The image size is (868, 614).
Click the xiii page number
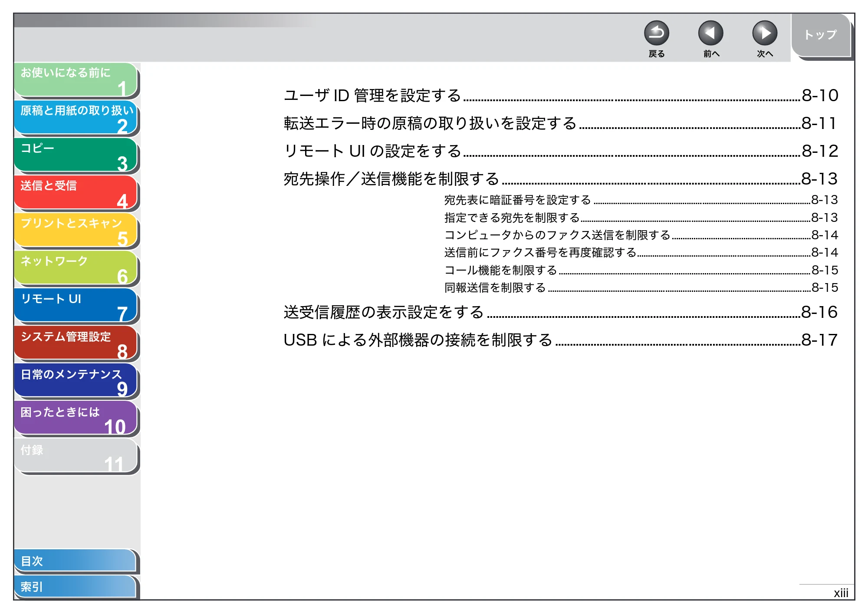pyautogui.click(x=841, y=593)
